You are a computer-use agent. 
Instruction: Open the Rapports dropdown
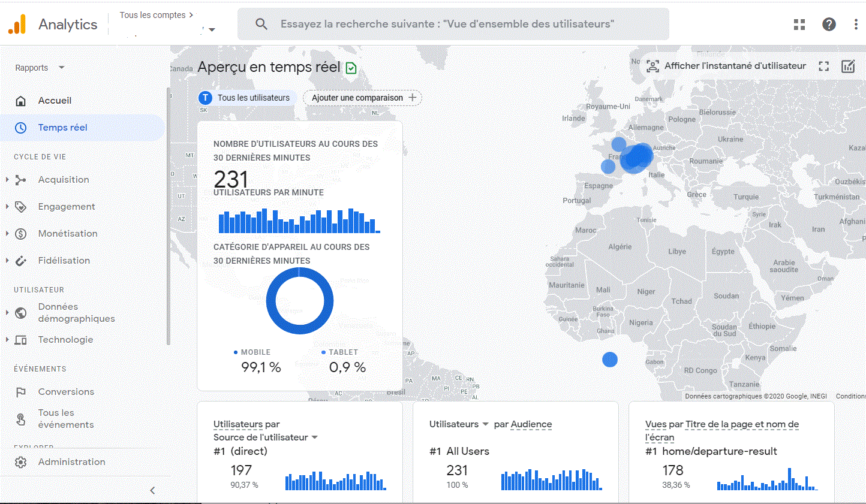click(x=40, y=68)
